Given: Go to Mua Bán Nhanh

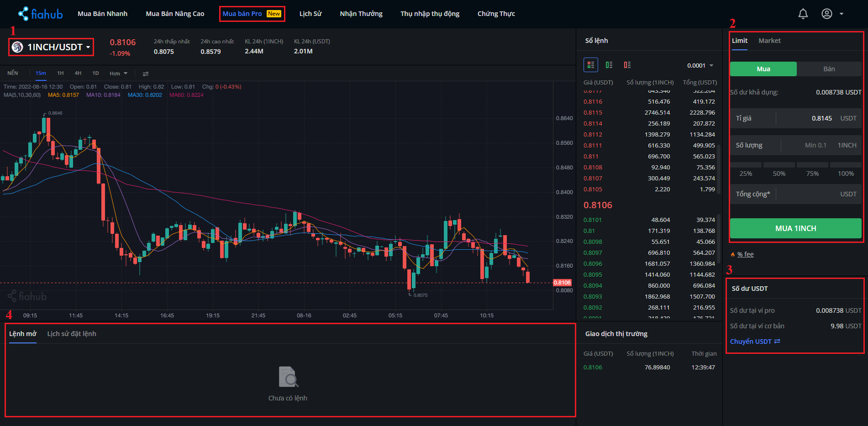Looking at the screenshot, I should 102,14.
